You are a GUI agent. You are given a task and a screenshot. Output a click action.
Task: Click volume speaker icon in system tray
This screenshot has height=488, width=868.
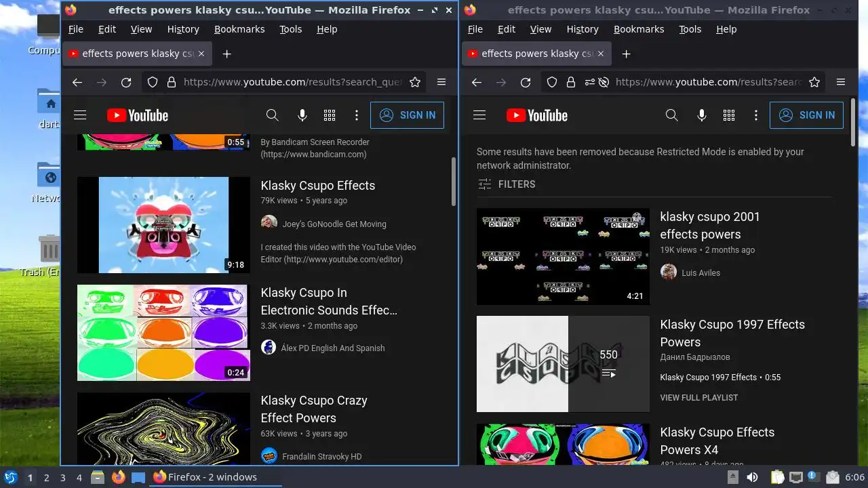pos(752,478)
